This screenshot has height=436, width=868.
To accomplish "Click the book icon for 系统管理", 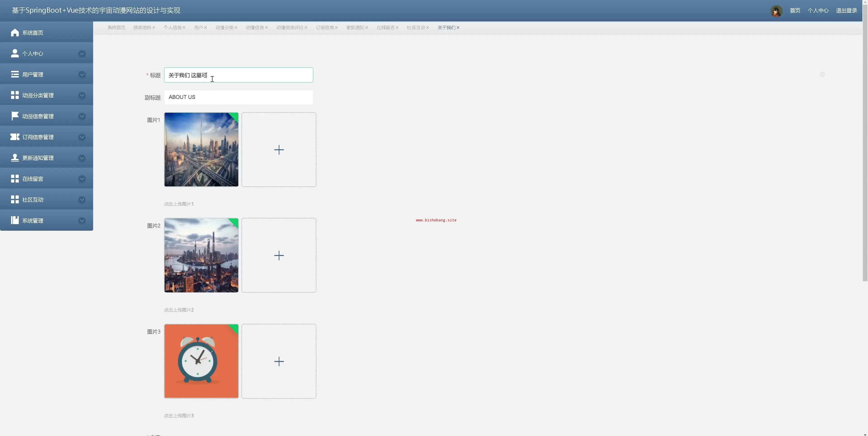I will pyautogui.click(x=14, y=220).
